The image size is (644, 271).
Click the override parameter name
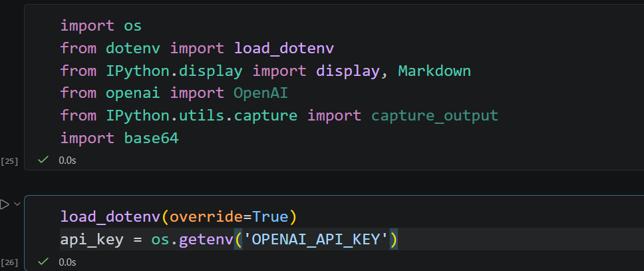click(206, 216)
